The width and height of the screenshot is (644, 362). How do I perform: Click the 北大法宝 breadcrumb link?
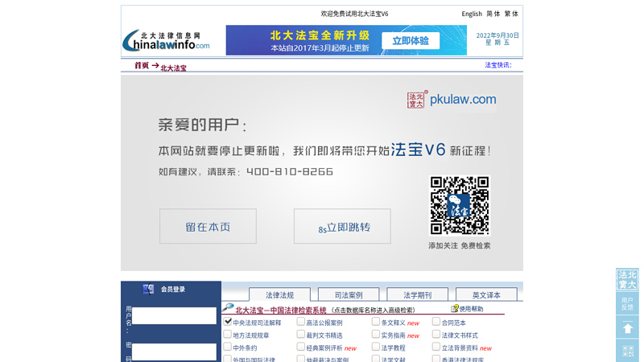[173, 68]
